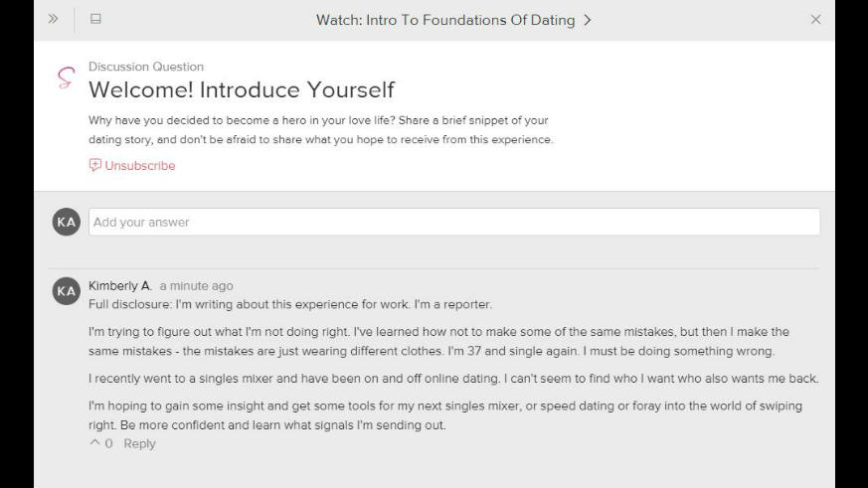
Task: Go to next lesson using the right chevron
Action: pyautogui.click(x=588, y=20)
